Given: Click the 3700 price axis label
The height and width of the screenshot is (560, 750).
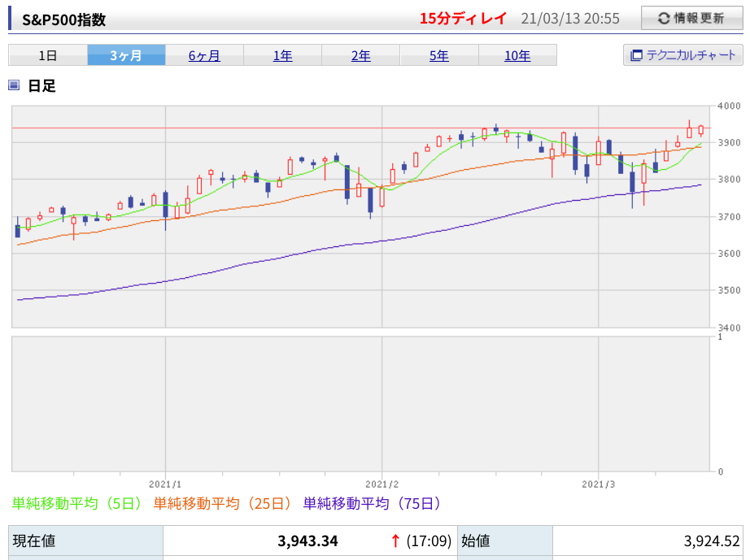Looking at the screenshot, I should tap(729, 216).
